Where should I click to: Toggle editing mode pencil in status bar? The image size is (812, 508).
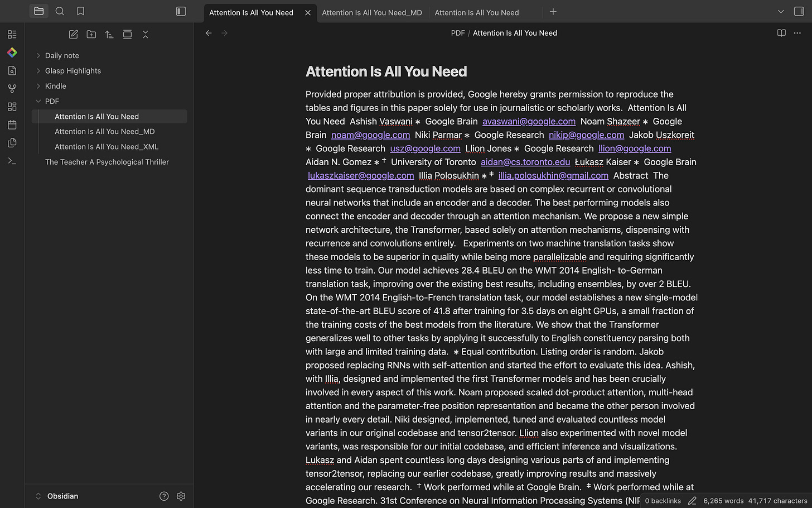click(692, 501)
